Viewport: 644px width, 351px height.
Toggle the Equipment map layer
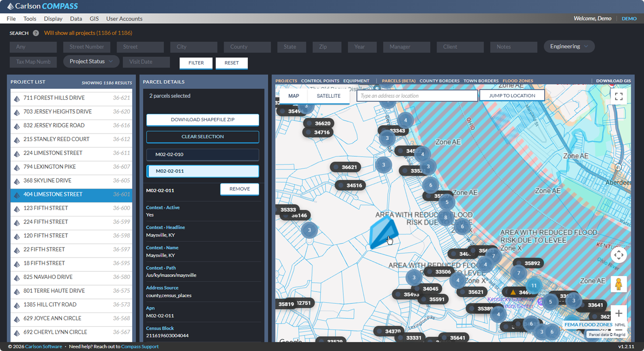[x=356, y=81]
